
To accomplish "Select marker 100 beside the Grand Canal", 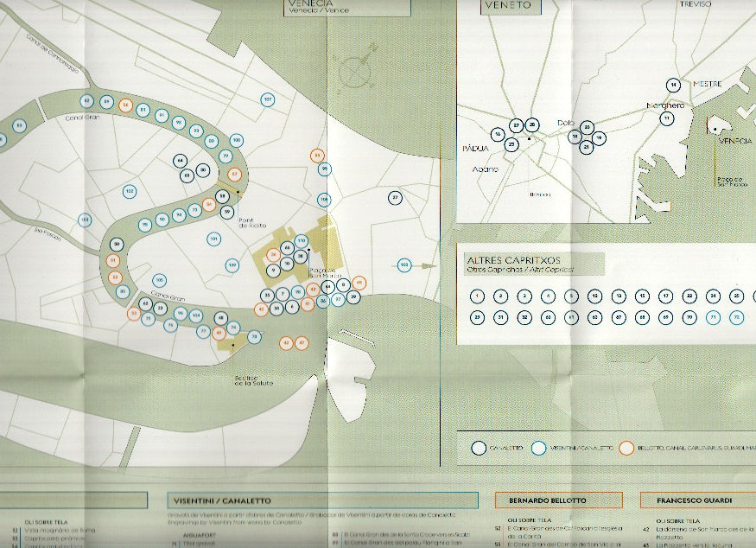I will pyautogui.click(x=236, y=141).
